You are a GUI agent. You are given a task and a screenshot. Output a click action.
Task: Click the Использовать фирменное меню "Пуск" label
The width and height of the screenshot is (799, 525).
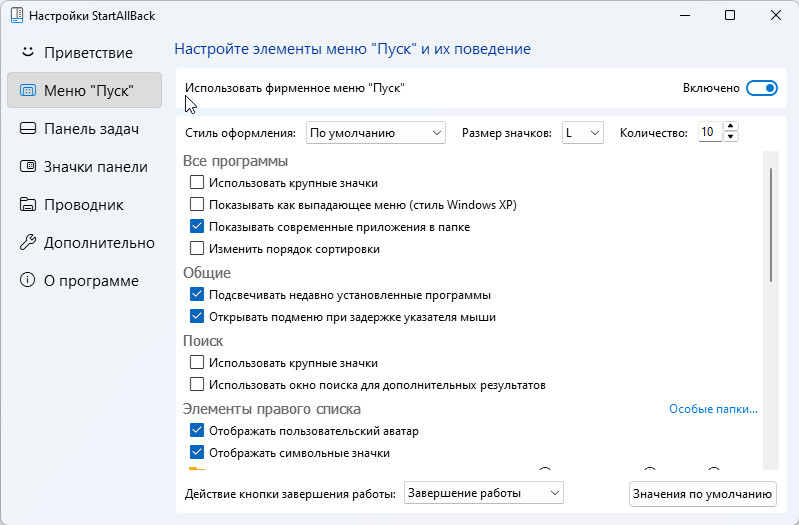click(x=295, y=88)
